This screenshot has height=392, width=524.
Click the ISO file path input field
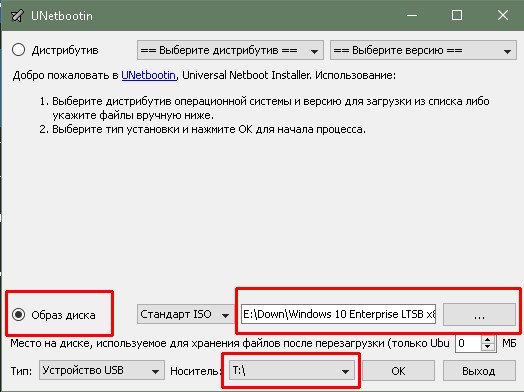[338, 314]
